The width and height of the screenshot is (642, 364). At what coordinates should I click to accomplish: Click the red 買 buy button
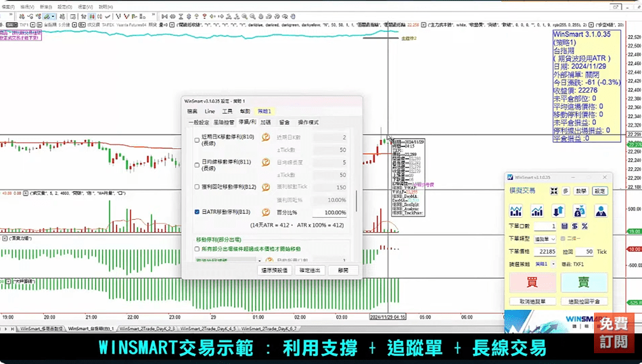click(532, 282)
